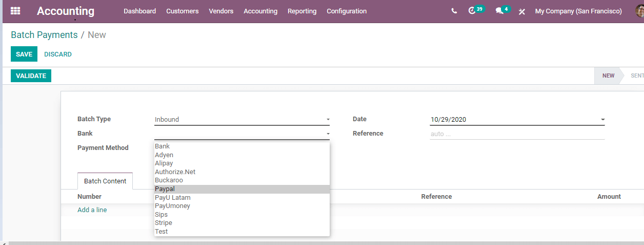Image resolution: width=644 pixels, height=245 pixels.
Task: Click the Reference input field
Action: (x=517, y=134)
